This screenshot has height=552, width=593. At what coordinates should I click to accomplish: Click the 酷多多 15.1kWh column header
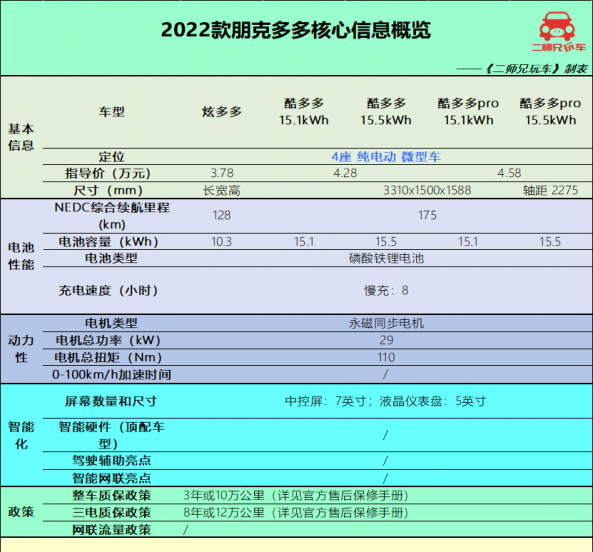tap(304, 112)
